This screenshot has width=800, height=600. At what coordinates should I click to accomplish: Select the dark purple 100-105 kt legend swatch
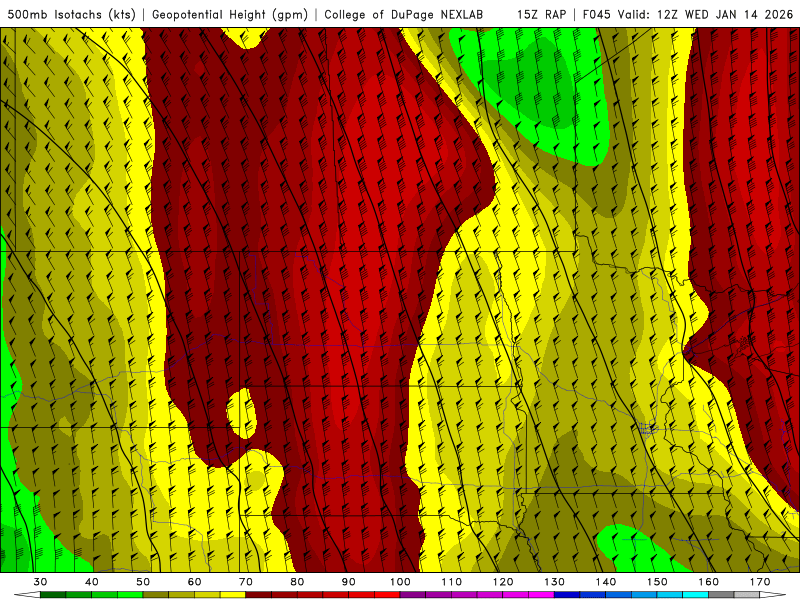[413, 595]
